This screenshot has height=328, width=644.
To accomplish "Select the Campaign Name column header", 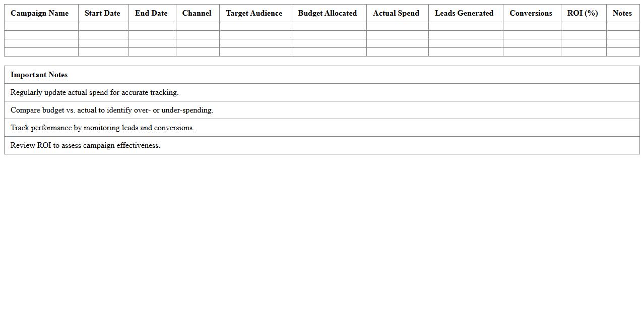I will (x=39, y=13).
